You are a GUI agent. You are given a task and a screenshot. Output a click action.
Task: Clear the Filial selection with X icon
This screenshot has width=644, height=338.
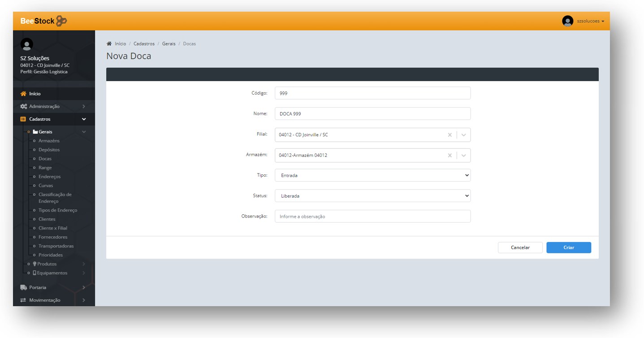tap(450, 135)
